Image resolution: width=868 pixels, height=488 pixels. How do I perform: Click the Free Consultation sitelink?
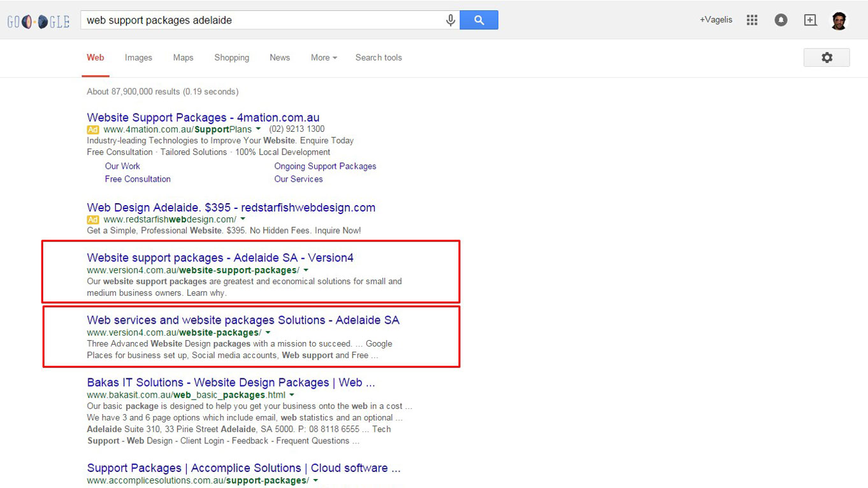[138, 179]
